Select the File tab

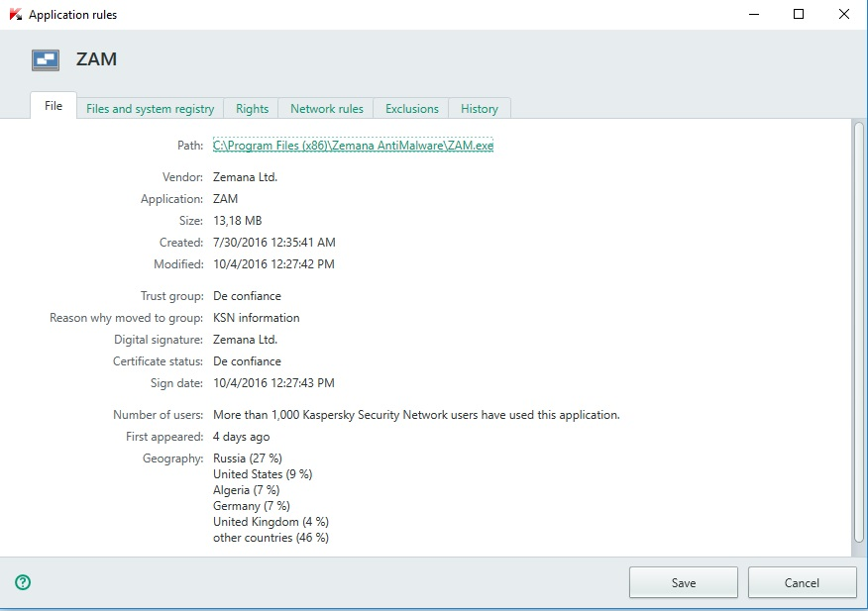click(x=54, y=106)
